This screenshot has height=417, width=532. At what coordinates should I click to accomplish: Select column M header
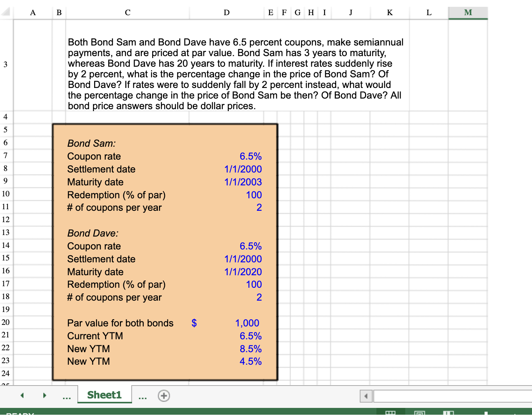click(x=467, y=12)
